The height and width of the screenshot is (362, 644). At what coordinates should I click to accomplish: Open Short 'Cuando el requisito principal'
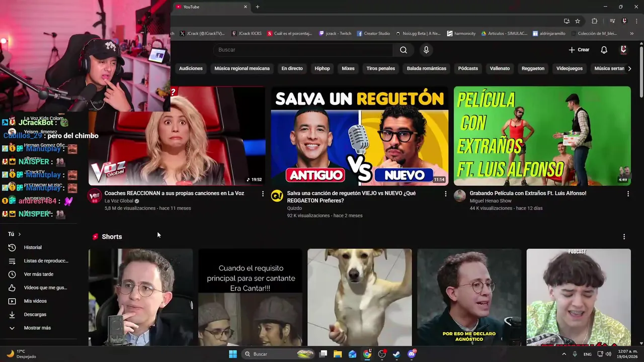coord(250,297)
